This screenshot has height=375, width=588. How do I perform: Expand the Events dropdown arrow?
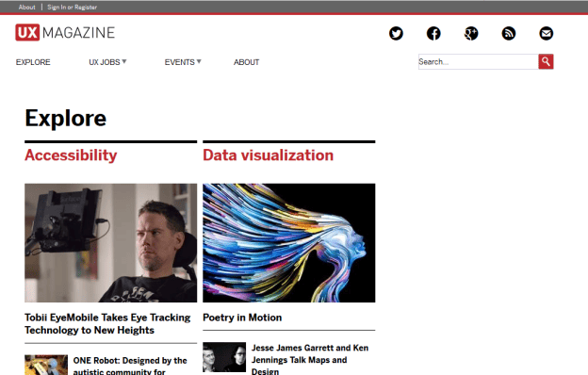click(x=199, y=61)
